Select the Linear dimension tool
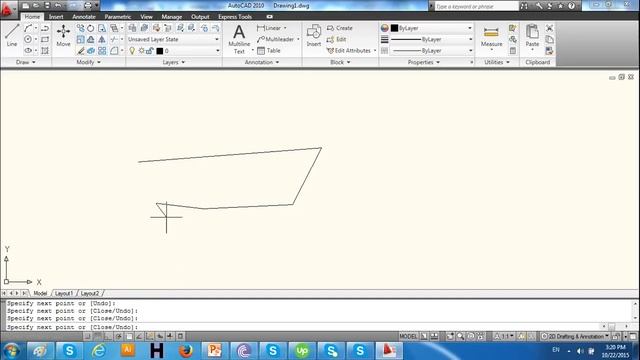The image size is (640, 360). point(269,28)
